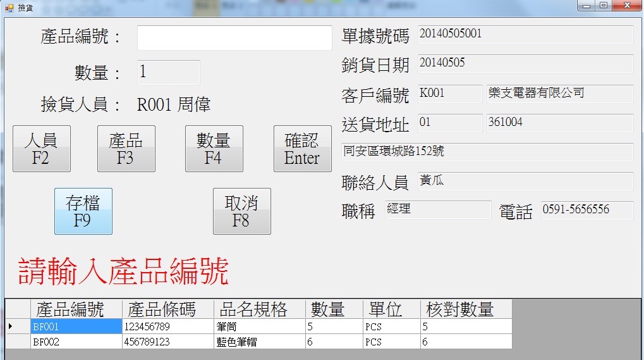Image resolution: width=644 pixels, height=360 pixels.
Task: Confirm with the 確認 Enter button
Action: point(302,149)
